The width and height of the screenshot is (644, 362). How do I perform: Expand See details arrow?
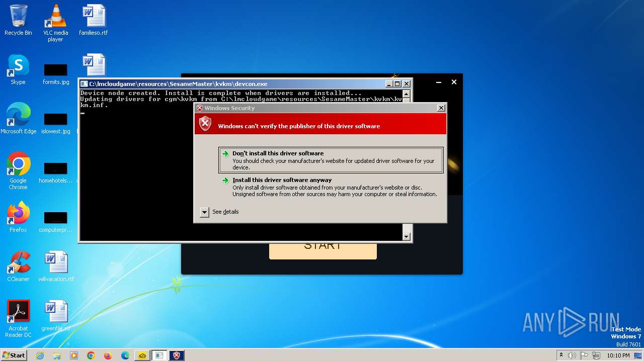click(204, 212)
